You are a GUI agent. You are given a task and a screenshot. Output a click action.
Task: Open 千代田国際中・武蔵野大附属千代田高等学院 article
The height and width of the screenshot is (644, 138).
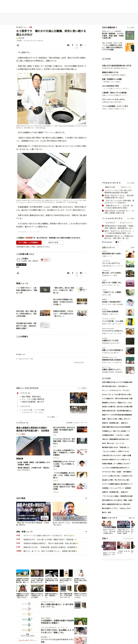click(x=57, y=622)
